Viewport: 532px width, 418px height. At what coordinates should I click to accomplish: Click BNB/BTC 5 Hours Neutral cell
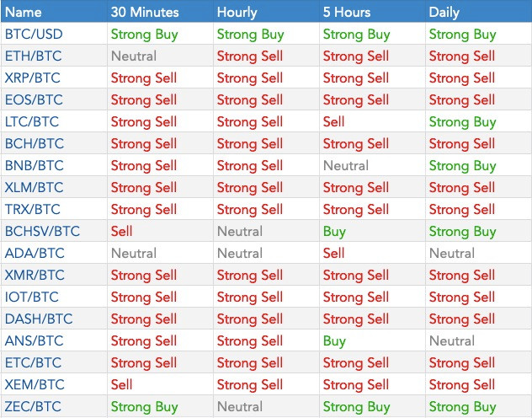[346, 166]
